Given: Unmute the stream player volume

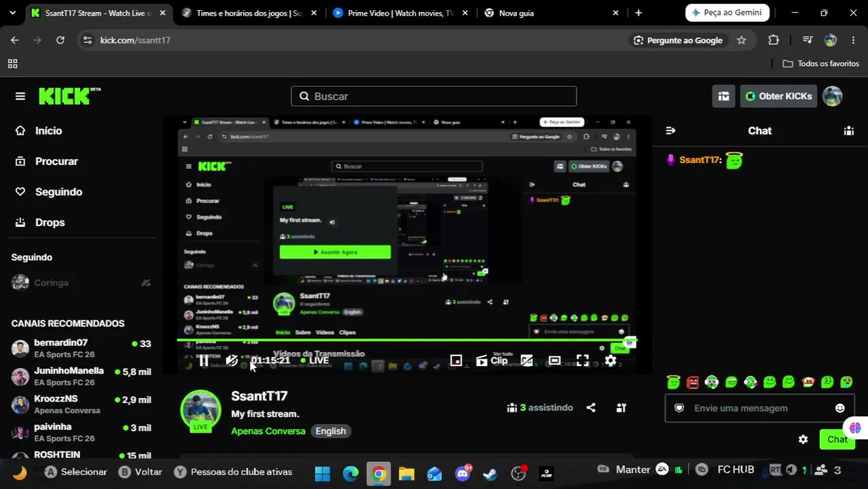Looking at the screenshot, I should coord(232,361).
